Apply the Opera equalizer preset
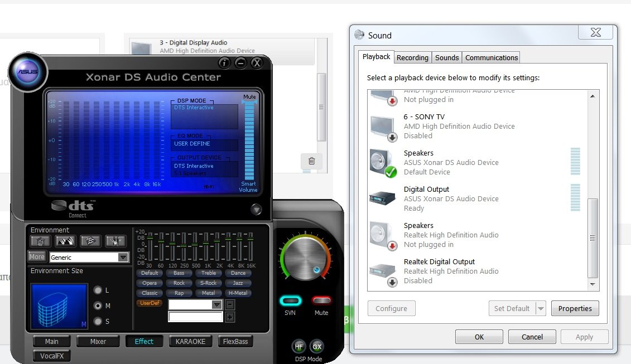Screen dimensions: 631x364 (150, 283)
